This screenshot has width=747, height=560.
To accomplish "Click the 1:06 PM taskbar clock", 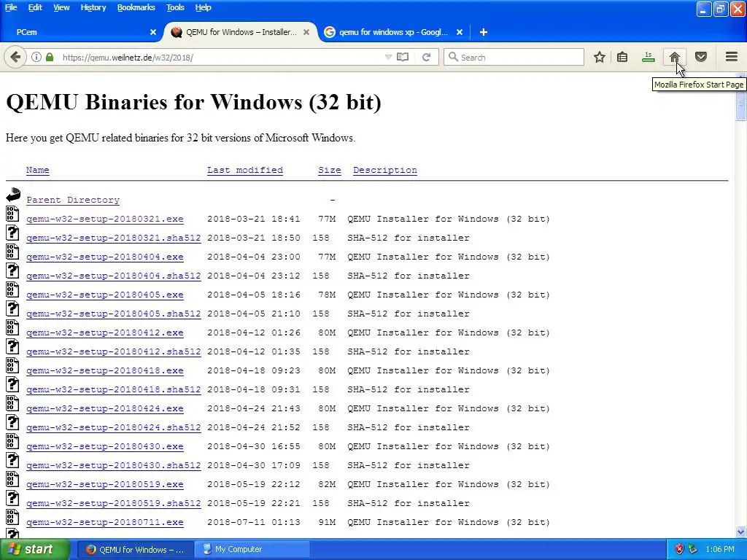I will (720, 549).
